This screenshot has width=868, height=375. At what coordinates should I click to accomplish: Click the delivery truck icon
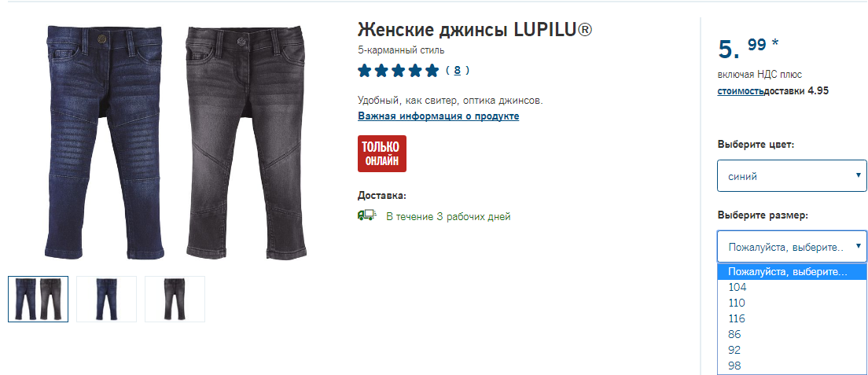(366, 215)
